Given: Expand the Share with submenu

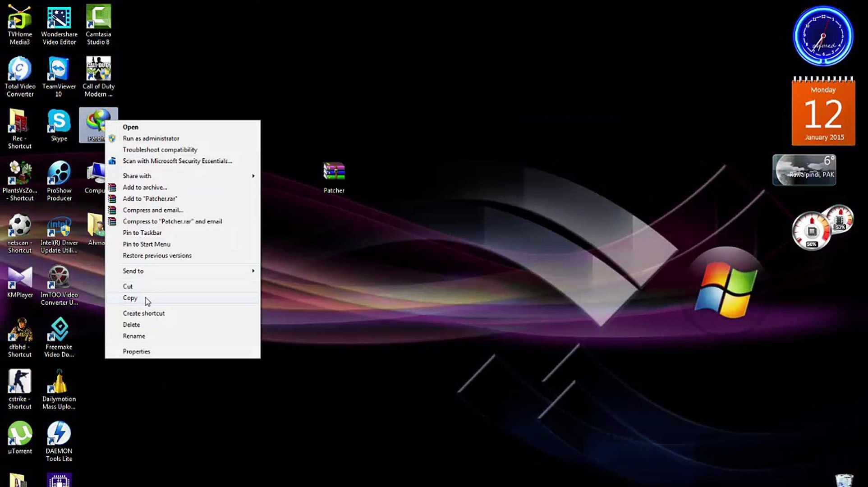Looking at the screenshot, I should [x=183, y=176].
